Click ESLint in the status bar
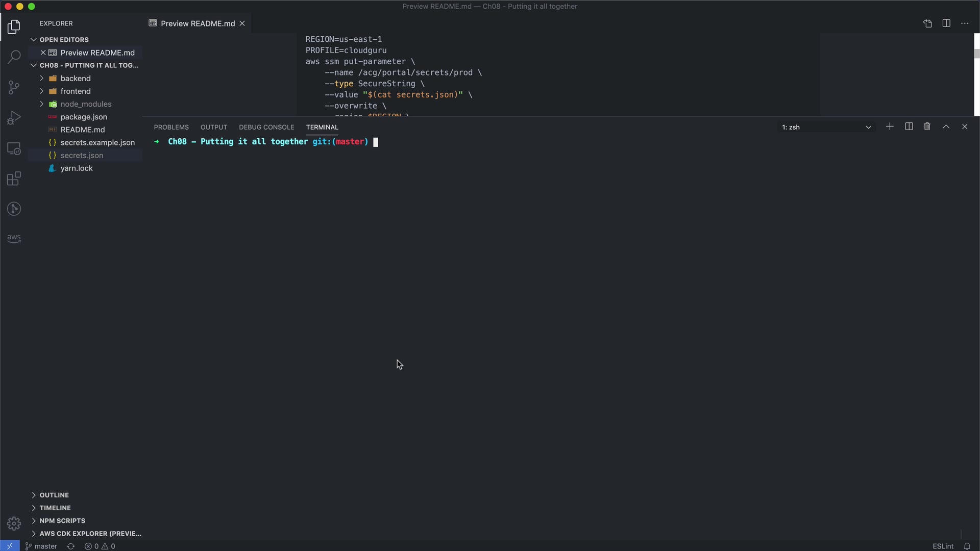The width and height of the screenshot is (980, 551). pos(942,546)
